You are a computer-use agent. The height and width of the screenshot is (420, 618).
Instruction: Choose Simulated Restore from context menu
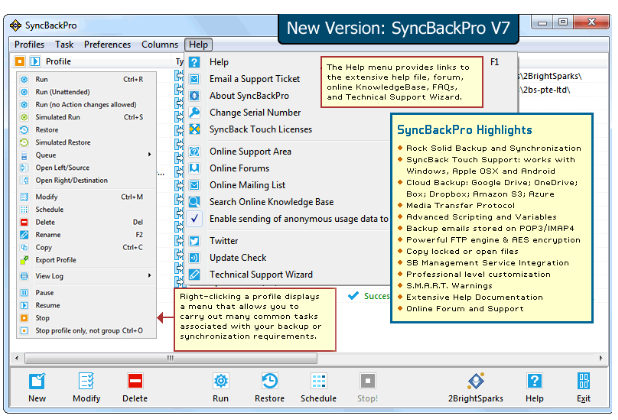point(86,142)
